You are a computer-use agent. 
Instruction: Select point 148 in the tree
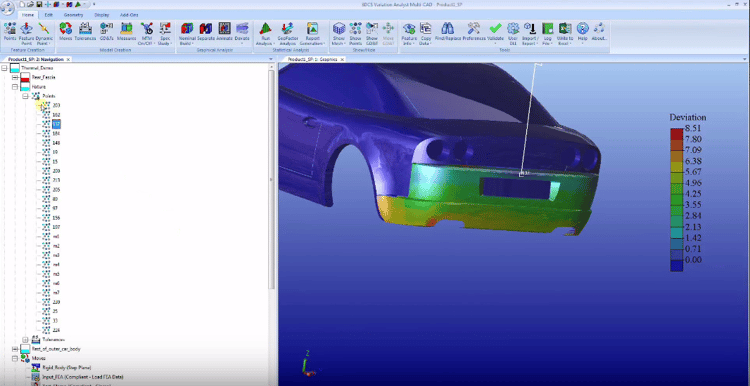[x=56, y=143]
